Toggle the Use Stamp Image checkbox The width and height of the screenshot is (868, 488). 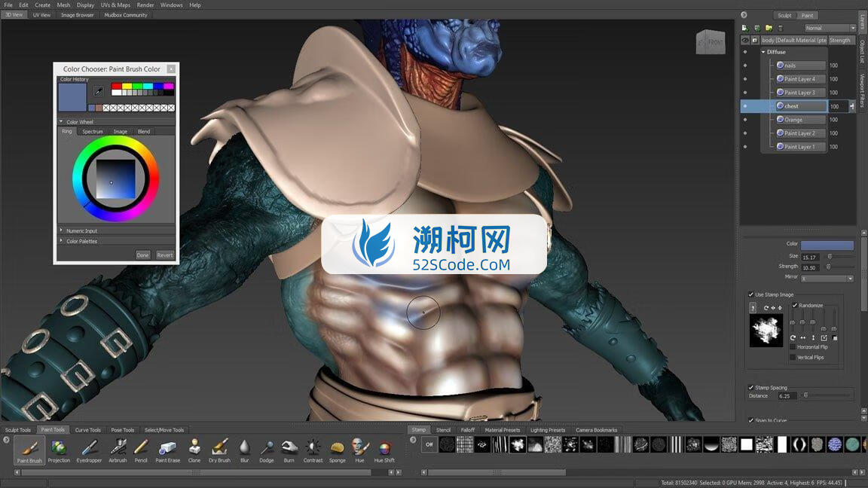[750, 294]
